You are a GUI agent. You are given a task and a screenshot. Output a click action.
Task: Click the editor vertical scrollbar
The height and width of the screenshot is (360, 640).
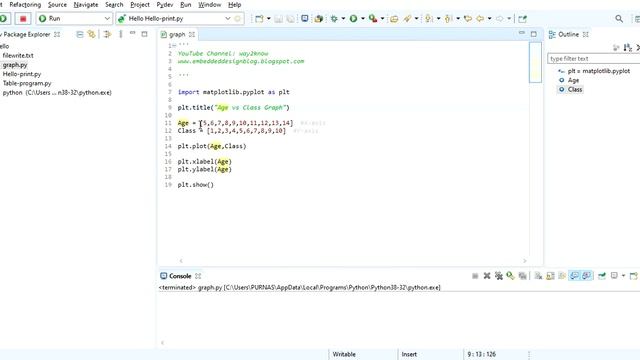(x=535, y=62)
